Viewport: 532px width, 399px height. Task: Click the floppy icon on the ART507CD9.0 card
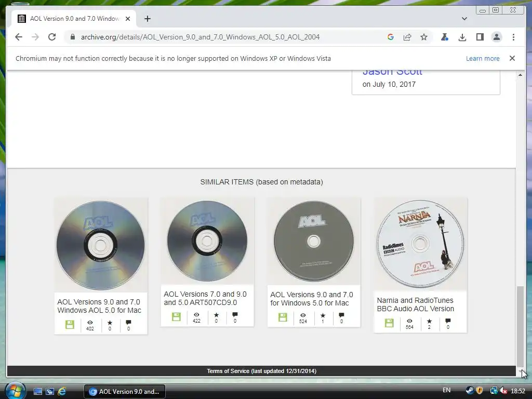tap(176, 317)
